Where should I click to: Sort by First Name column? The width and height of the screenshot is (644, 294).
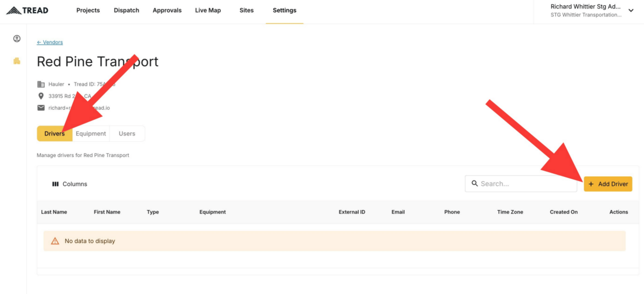coord(107,212)
